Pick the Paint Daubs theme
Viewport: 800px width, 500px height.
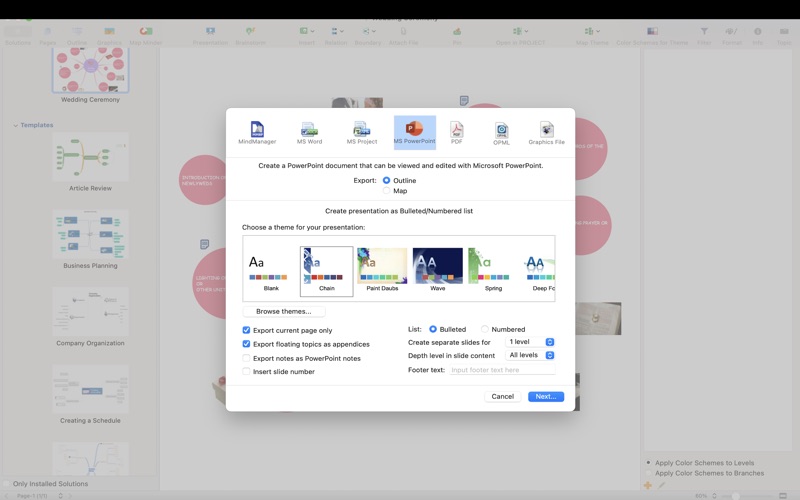click(x=382, y=271)
